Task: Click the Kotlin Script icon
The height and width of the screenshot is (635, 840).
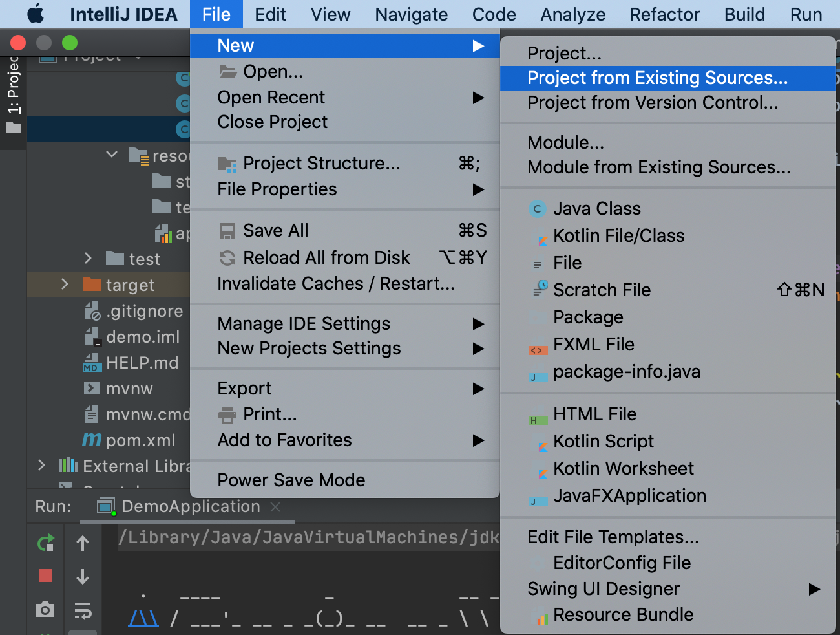Action: coord(542,447)
